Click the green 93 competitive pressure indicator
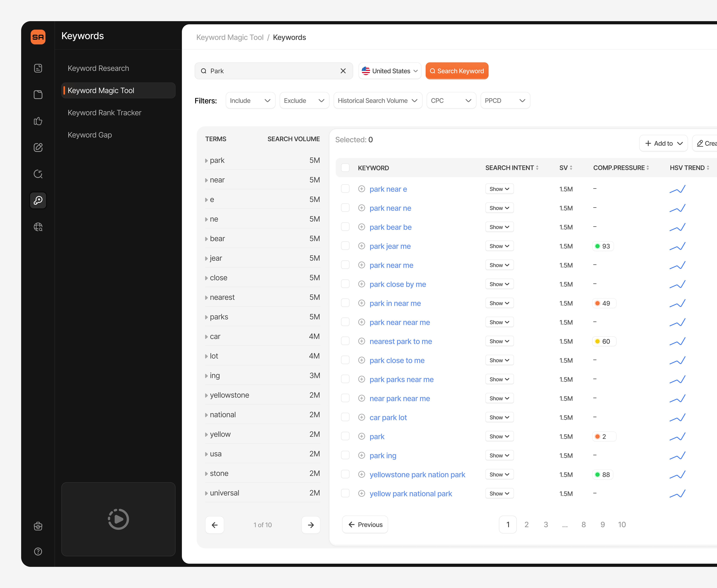The image size is (717, 588). [x=603, y=246]
